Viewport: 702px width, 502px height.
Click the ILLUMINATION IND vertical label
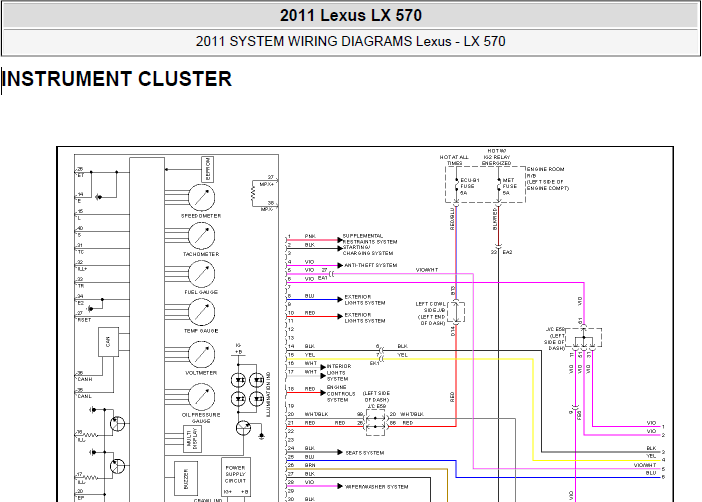point(268,395)
